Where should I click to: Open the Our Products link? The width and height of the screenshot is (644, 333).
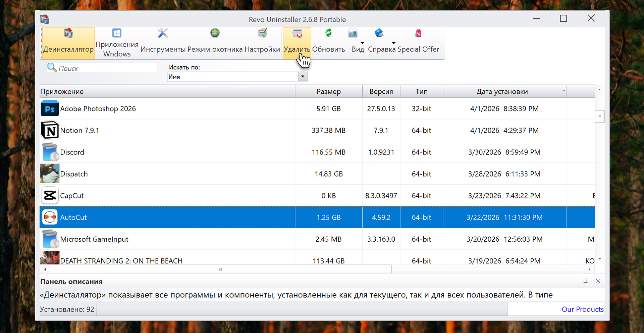[582, 309]
